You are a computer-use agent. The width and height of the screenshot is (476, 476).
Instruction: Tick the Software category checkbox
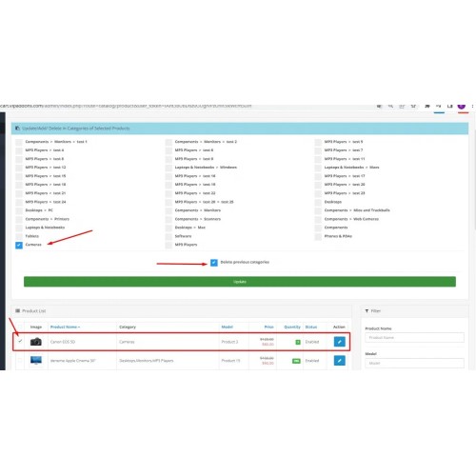169,236
